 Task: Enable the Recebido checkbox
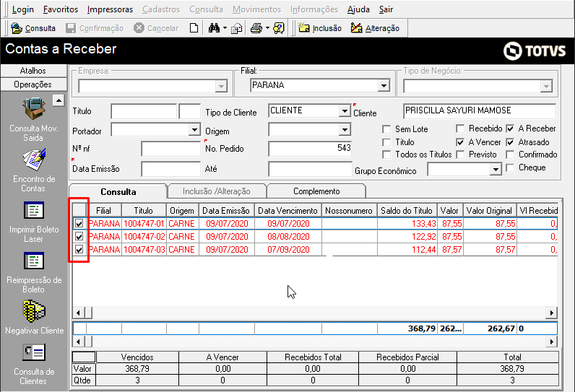click(460, 129)
